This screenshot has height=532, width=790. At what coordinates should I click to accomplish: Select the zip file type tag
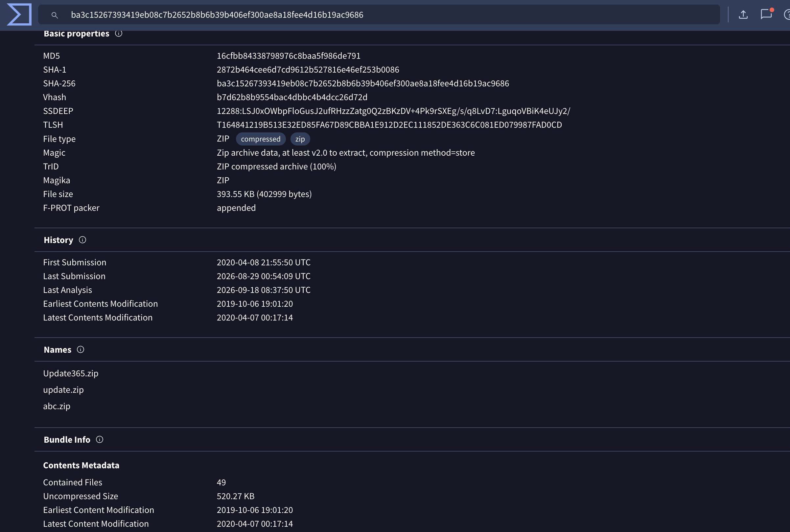[x=300, y=139]
